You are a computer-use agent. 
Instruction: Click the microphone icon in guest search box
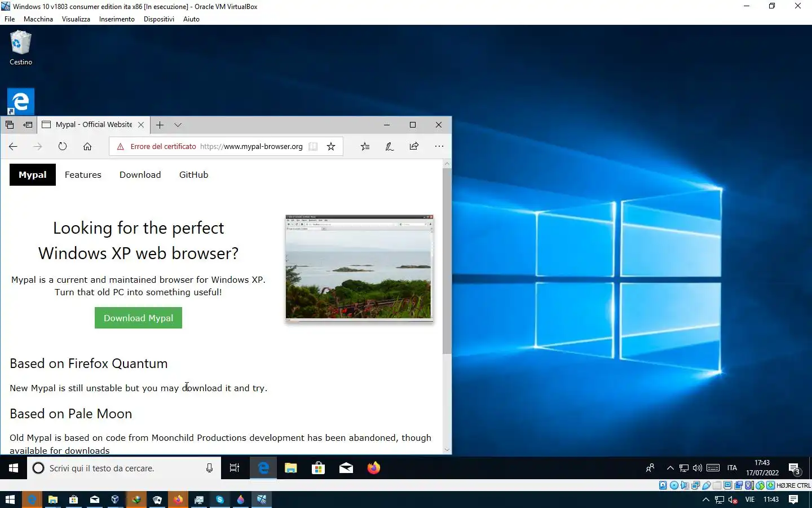click(x=209, y=468)
